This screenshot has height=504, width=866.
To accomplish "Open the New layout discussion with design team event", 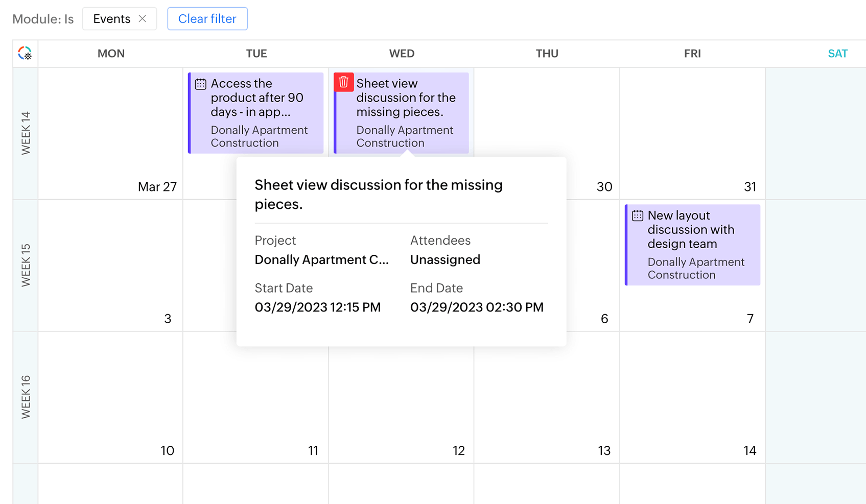I will click(x=693, y=245).
